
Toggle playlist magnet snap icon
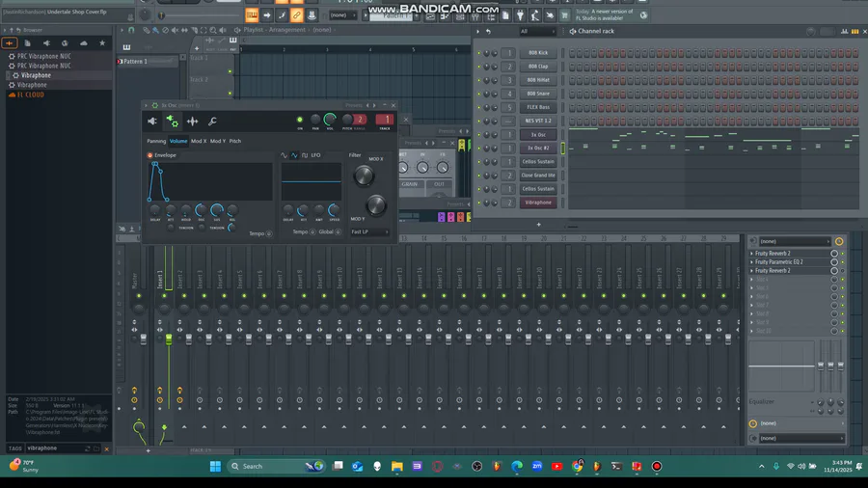pyautogui.click(x=131, y=30)
